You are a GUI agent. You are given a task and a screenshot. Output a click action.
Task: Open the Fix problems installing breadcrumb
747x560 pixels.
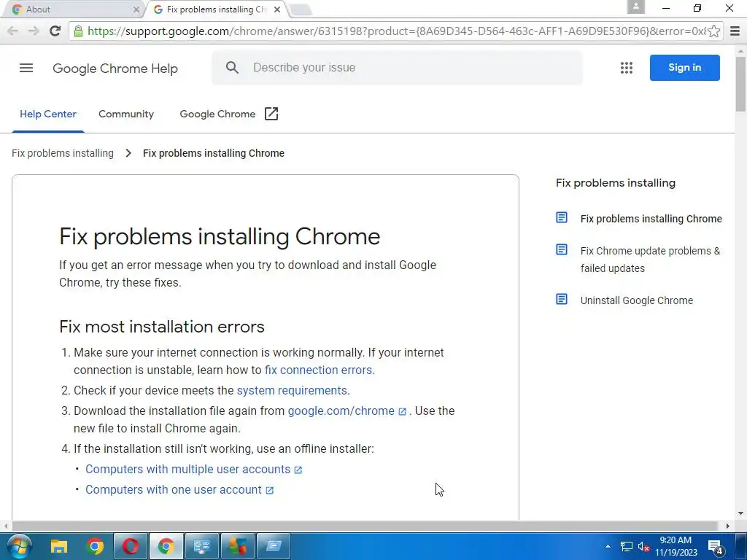63,153
